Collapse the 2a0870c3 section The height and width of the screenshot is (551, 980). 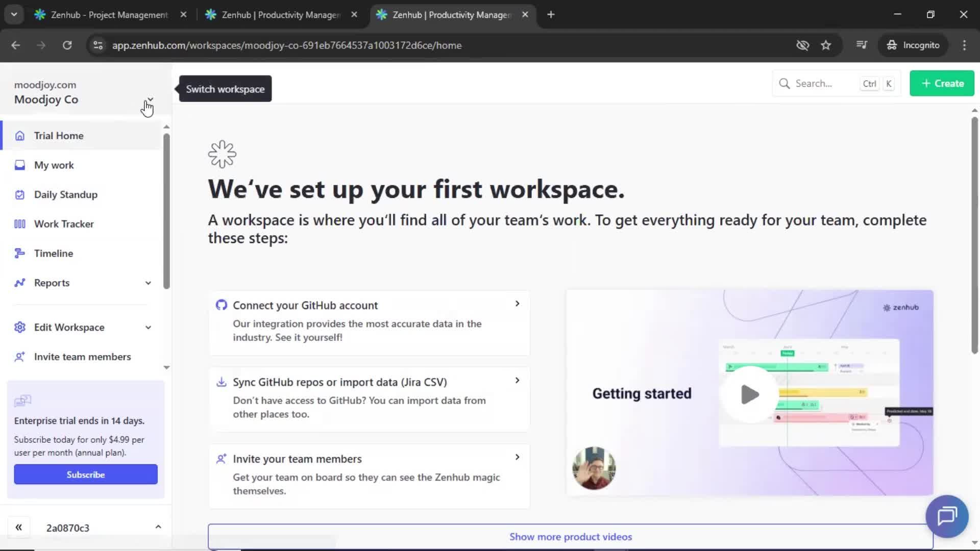pyautogui.click(x=158, y=527)
